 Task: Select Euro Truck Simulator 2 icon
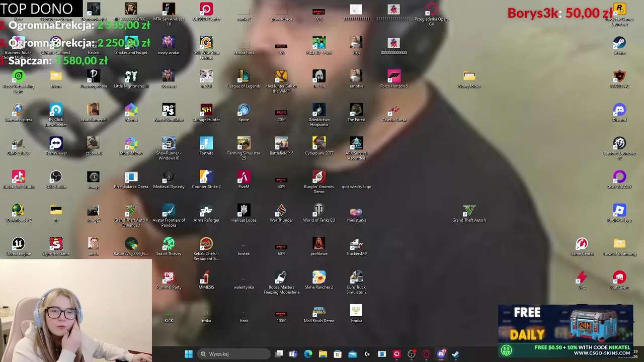tap(356, 283)
